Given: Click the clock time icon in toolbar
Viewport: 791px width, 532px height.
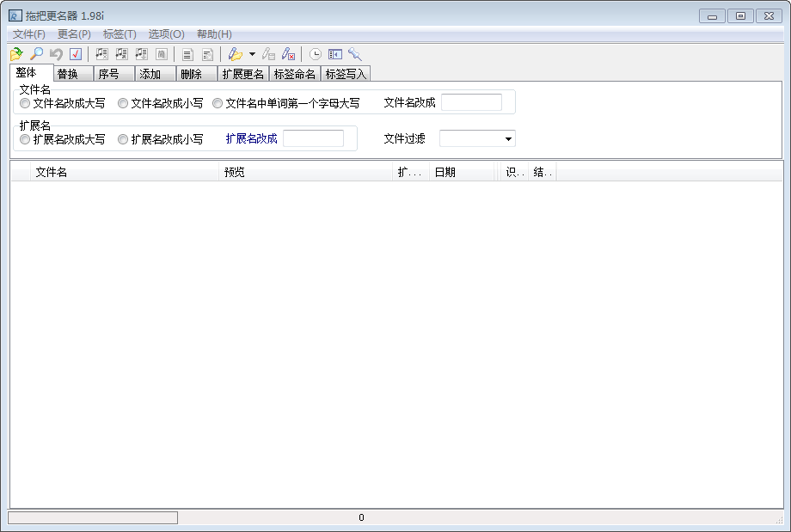Looking at the screenshot, I should 316,54.
